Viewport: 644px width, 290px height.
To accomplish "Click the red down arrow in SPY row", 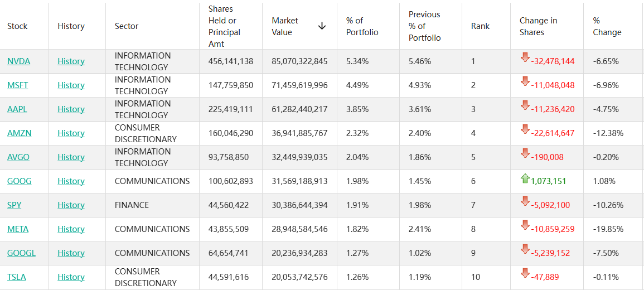I will click(x=525, y=201).
